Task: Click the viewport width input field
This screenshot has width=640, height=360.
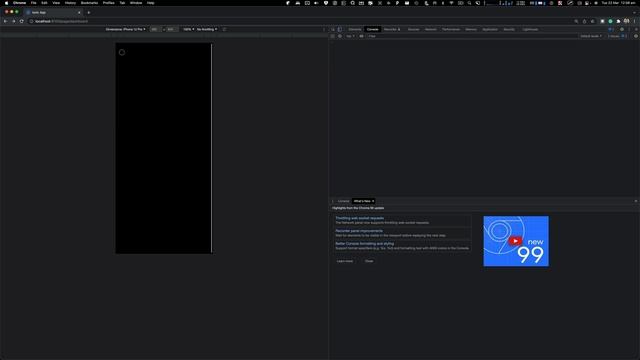Action: click(x=155, y=29)
